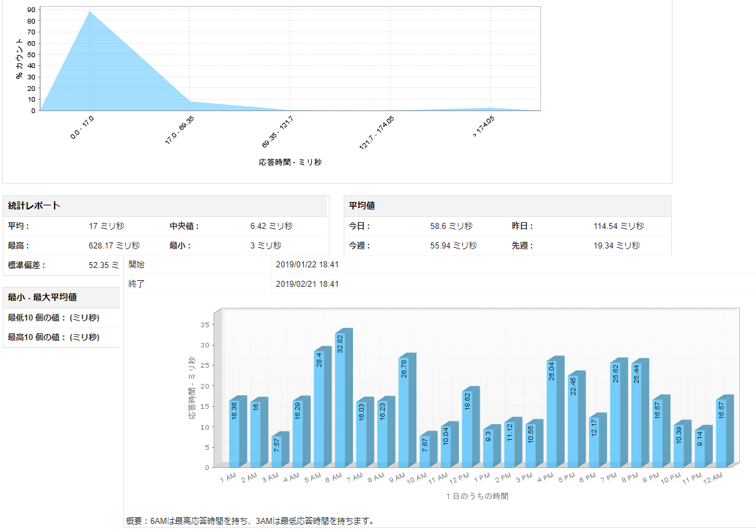756x532 pixels.
Task: Click the maximum value 628.17 ミリ秒
Action: click(115, 246)
